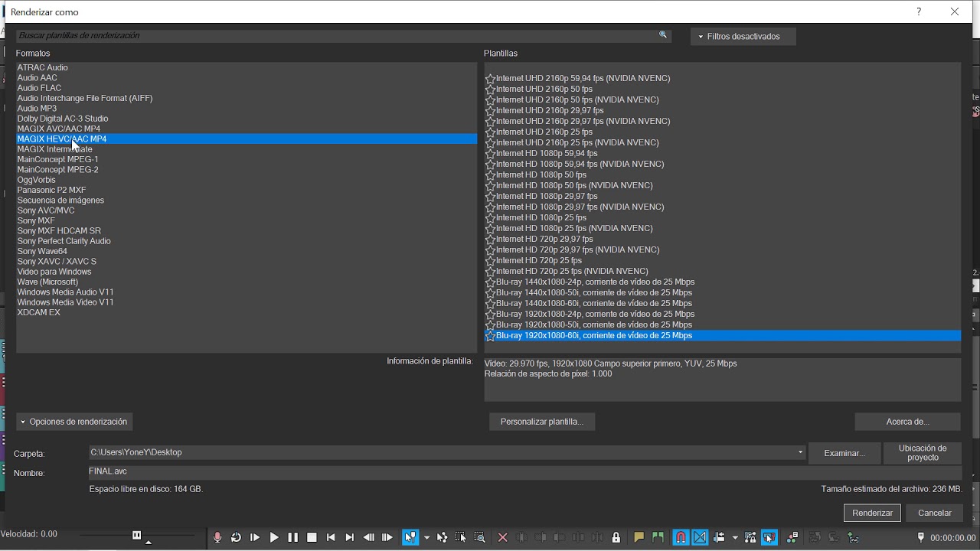The image size is (980, 551).
Task: Click the Velocidad playback rate slider handle
Action: (x=136, y=536)
